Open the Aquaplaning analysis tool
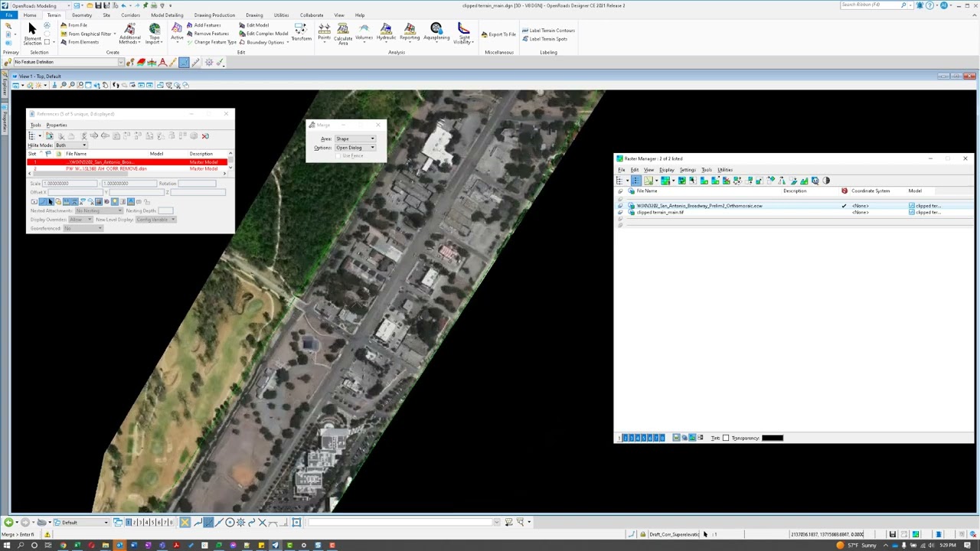980x551 pixels. tap(436, 32)
